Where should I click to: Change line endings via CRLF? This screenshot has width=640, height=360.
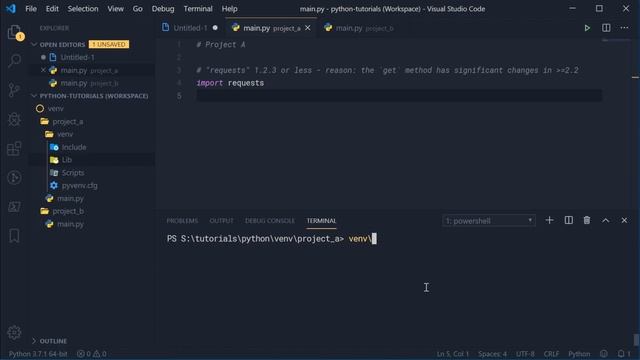(x=551, y=354)
